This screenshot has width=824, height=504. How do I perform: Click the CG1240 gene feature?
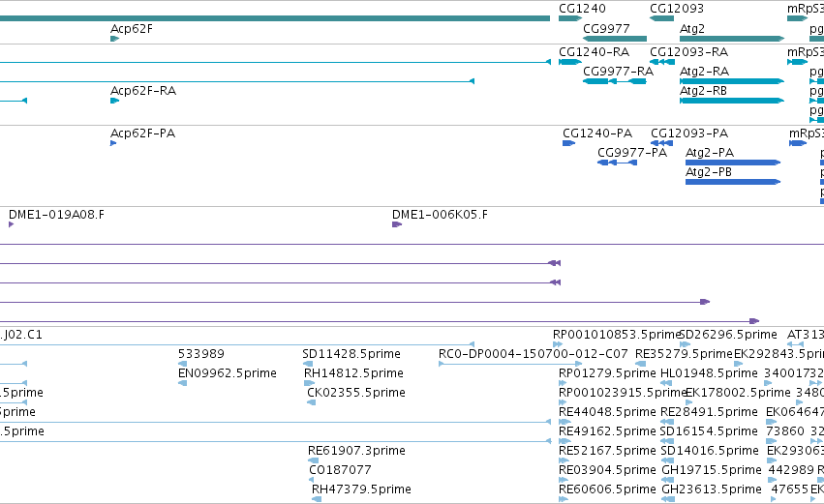[570, 18]
